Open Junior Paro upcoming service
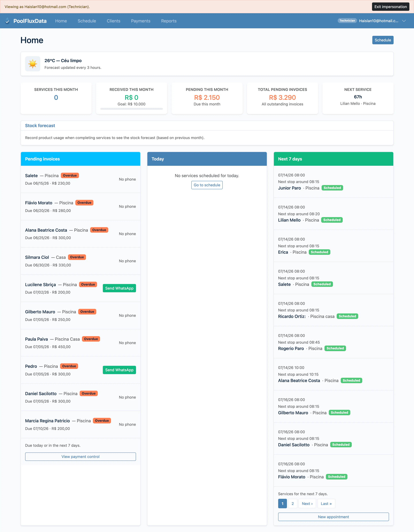The height and width of the screenshot is (532, 414). point(290,188)
